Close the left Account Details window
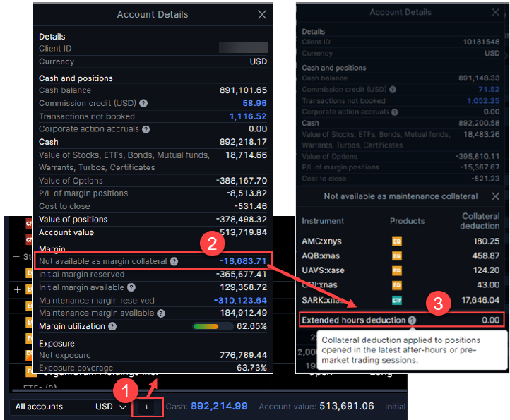This screenshot has height=420, width=510. (262, 14)
